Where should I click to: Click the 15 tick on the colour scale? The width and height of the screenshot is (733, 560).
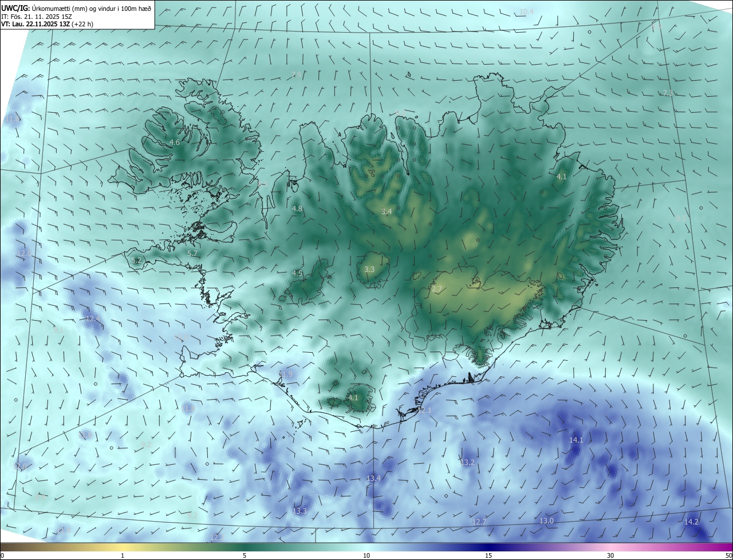tap(488, 555)
